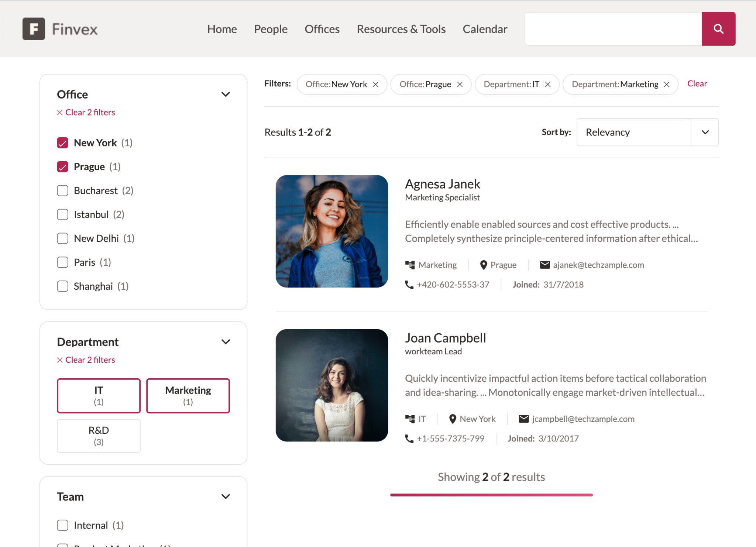Toggle the New York office filter checkbox
This screenshot has width=756, height=547.
pyautogui.click(x=63, y=142)
